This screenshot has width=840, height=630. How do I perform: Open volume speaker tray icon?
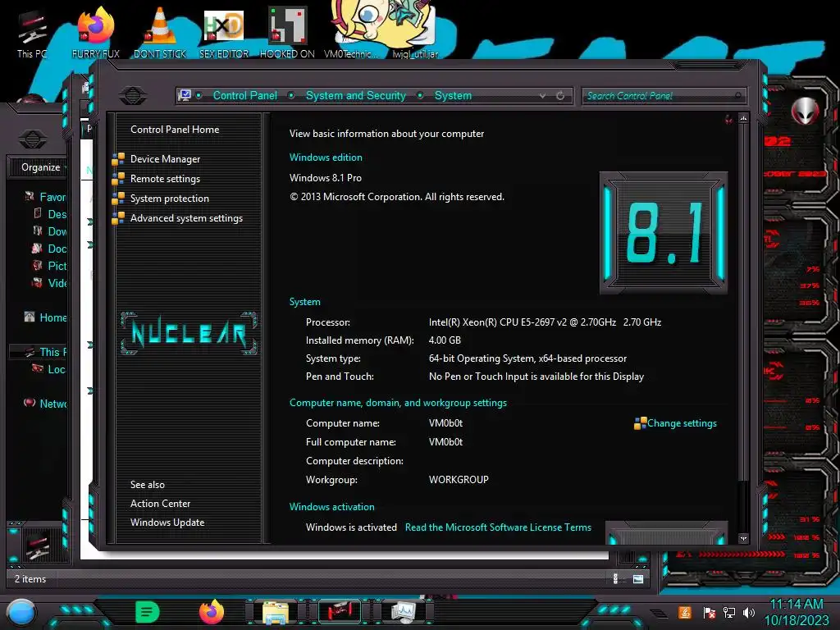coord(749,612)
